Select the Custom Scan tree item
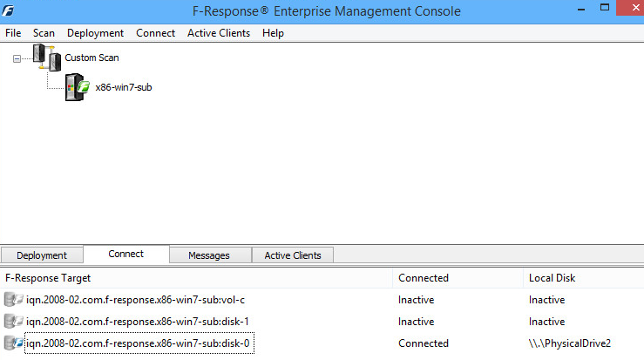This screenshot has width=644, height=360. tap(92, 58)
